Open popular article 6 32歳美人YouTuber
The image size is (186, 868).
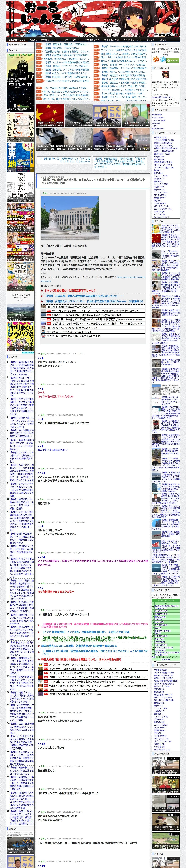click(x=22, y=444)
